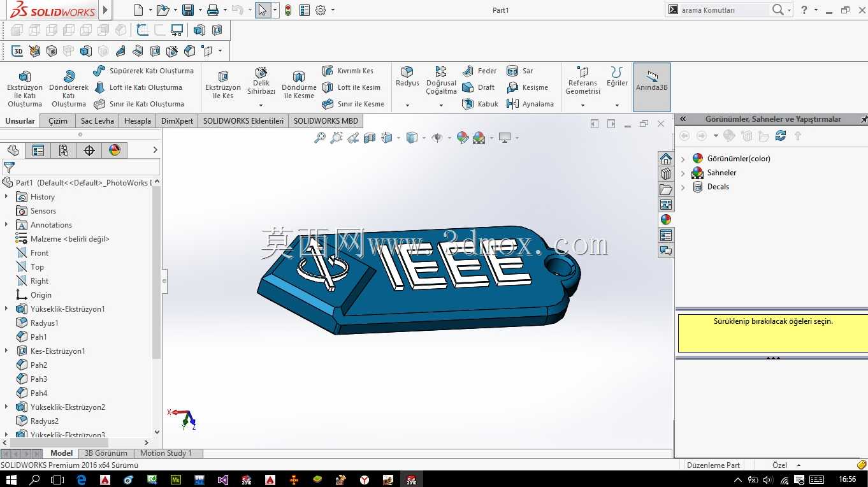Open the DimXpertManager tab icon
This screenshot has height=487, width=868.
[x=89, y=150]
